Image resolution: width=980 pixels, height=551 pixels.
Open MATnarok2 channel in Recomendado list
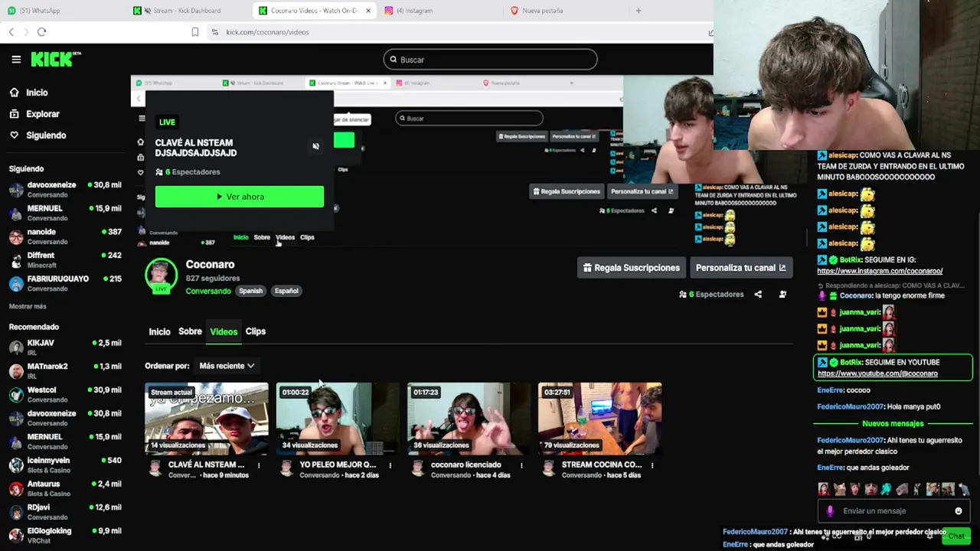(65, 371)
